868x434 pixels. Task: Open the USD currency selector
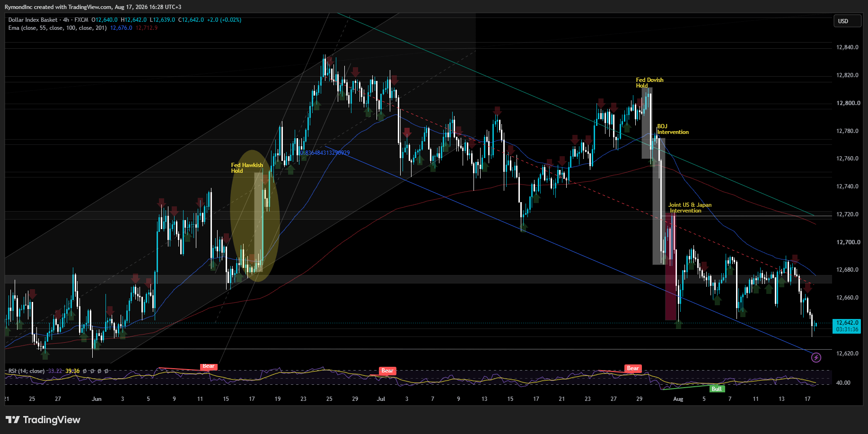click(847, 21)
